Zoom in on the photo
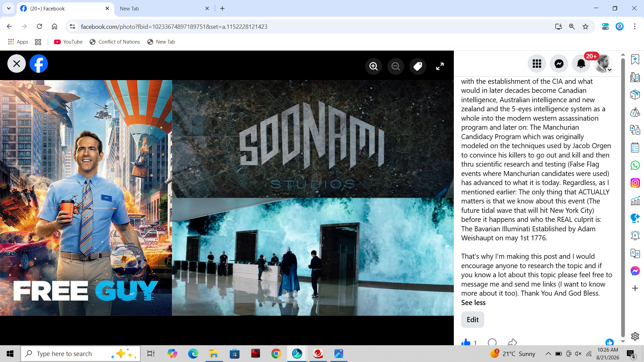 [373, 66]
